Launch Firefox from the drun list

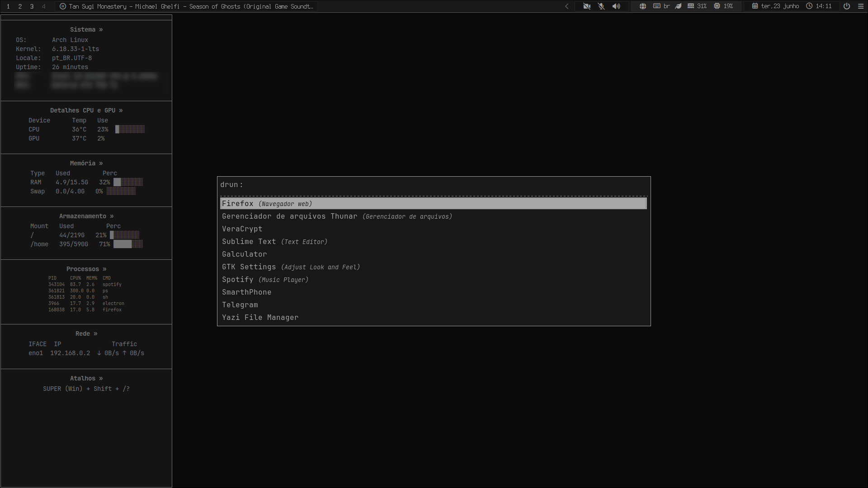pos(434,204)
